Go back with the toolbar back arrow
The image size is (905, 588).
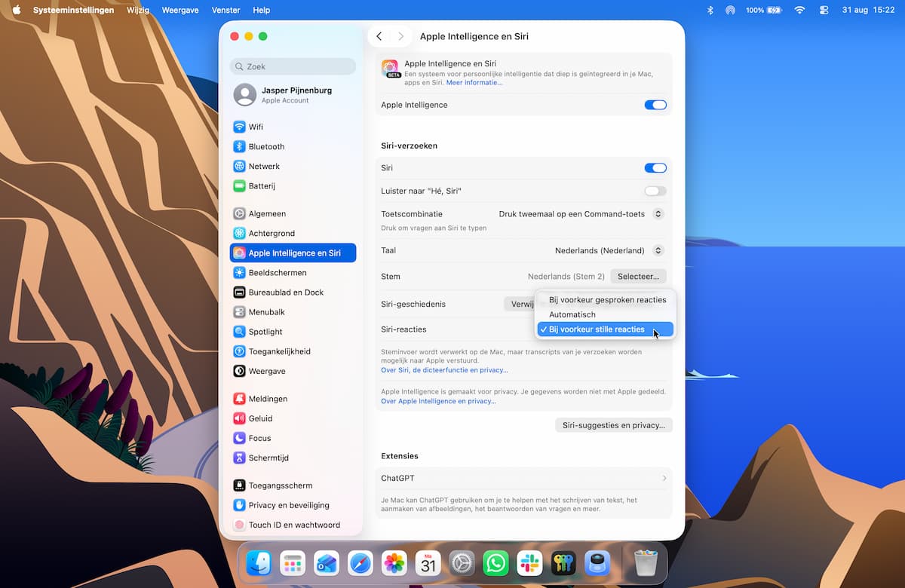pos(379,36)
